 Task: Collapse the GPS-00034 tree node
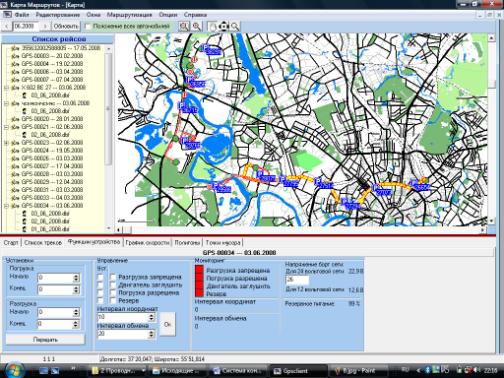(x=6, y=205)
